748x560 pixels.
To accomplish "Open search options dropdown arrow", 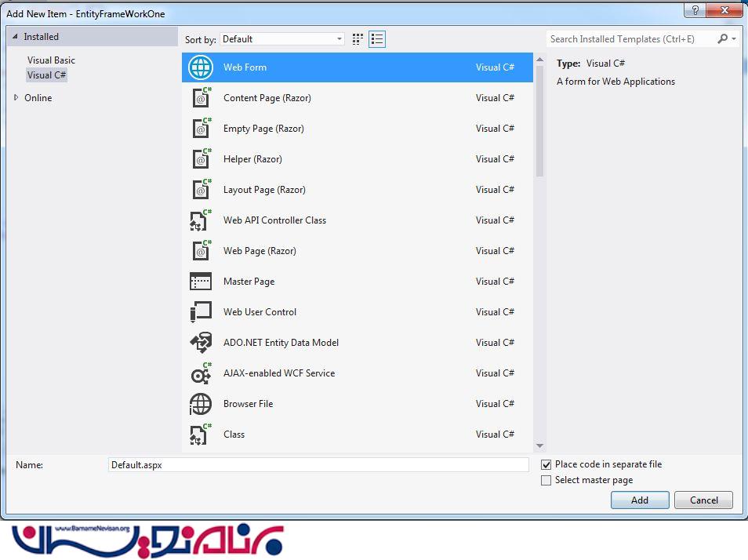I will 734,38.
